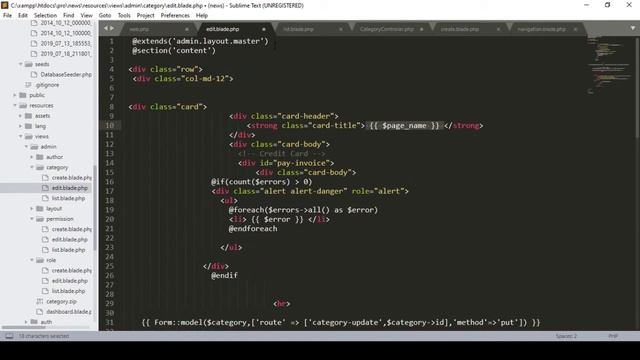
Task: Close the CategoryController.php tab
Action: [421, 29]
